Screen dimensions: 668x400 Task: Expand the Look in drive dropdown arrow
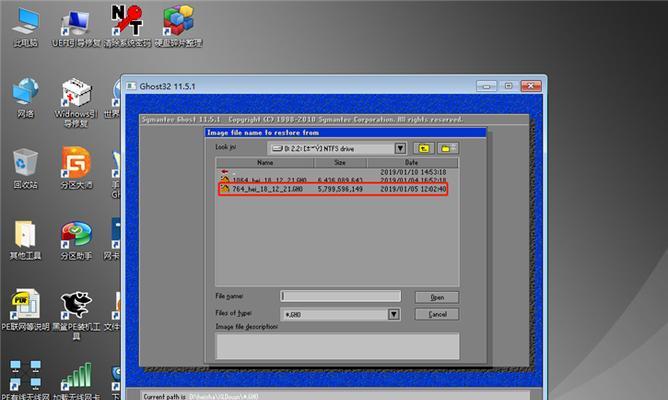[400, 148]
